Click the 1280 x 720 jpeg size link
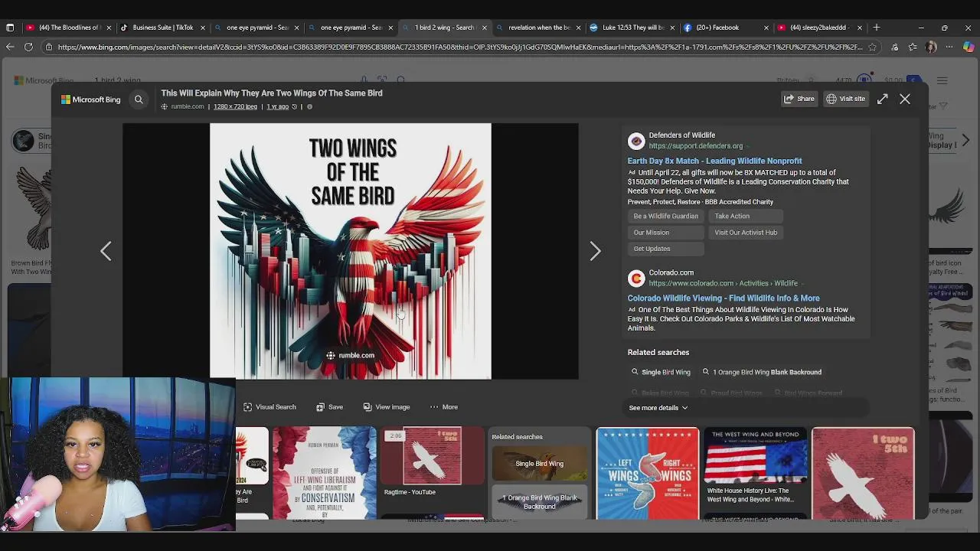 235,106
